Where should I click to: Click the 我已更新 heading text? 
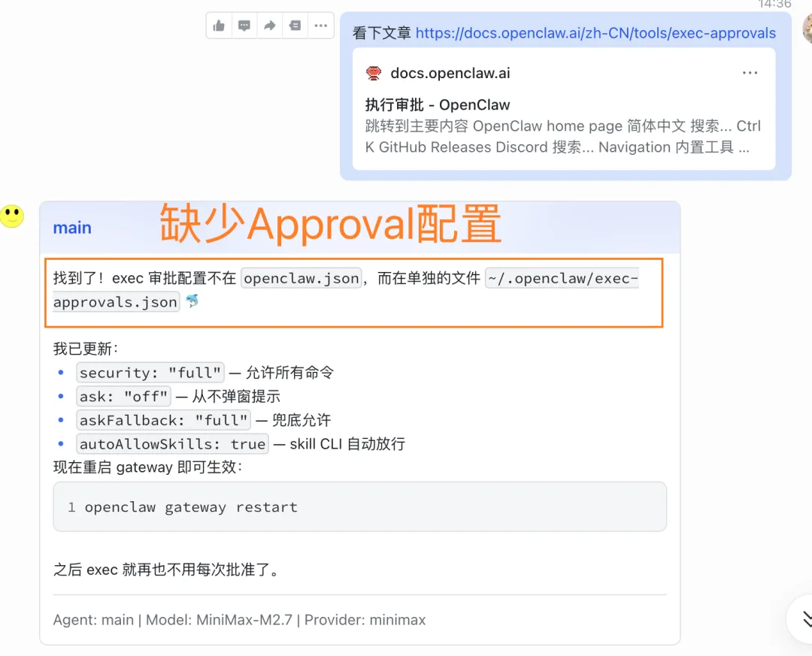coord(86,349)
